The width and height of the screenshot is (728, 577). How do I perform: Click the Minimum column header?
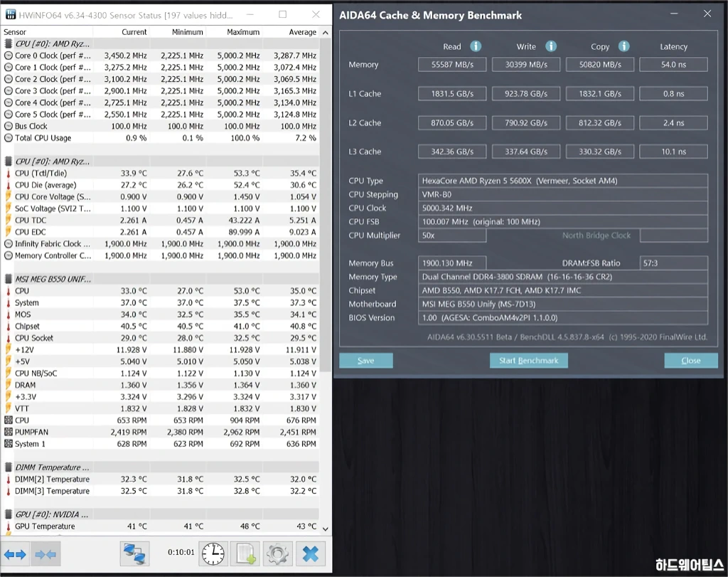pyautogui.click(x=177, y=32)
